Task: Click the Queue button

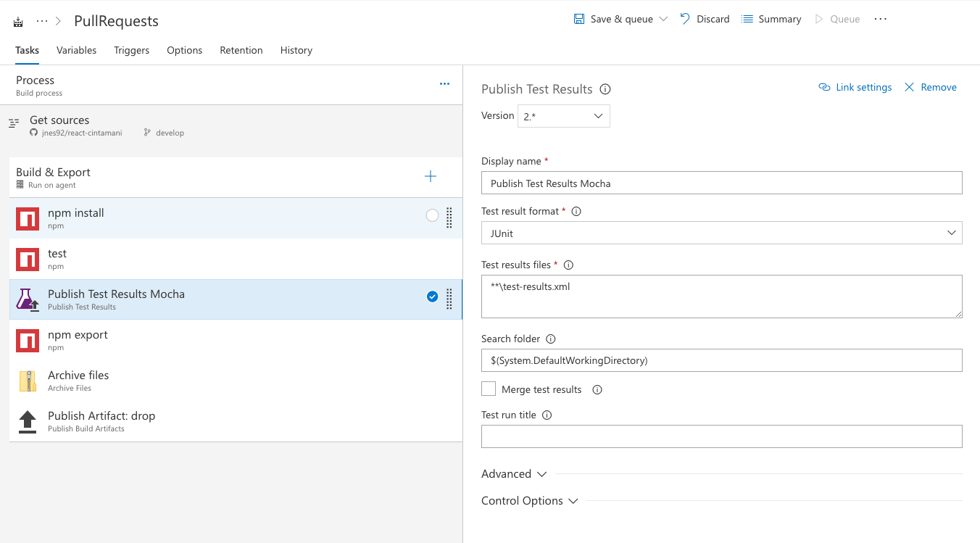Action: pyautogui.click(x=837, y=19)
